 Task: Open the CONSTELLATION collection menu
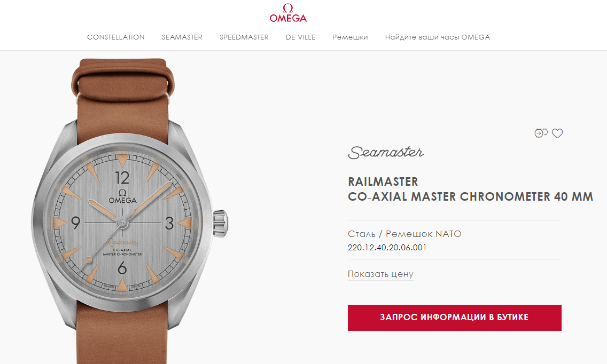point(116,37)
